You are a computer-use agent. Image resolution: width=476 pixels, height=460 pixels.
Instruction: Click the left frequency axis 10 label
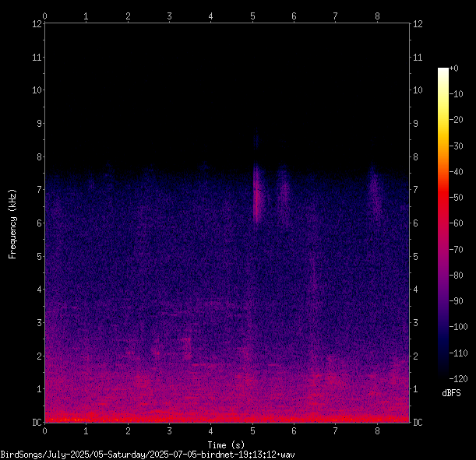(x=37, y=90)
